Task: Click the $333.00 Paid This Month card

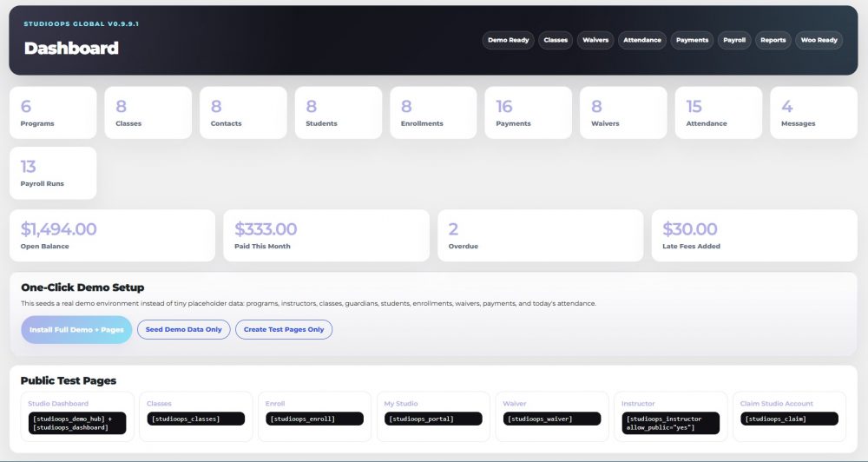Action: 326,235
